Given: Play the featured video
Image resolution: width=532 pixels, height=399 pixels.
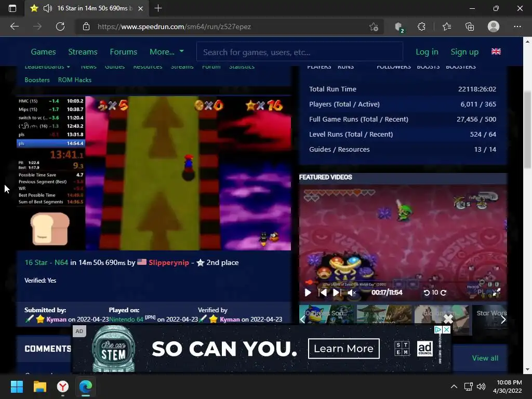Looking at the screenshot, I should [x=308, y=292].
